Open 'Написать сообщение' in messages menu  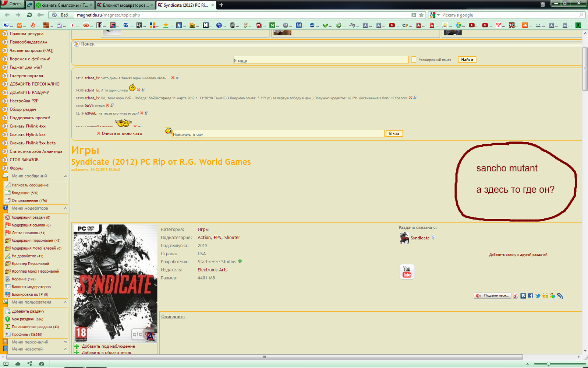[x=30, y=185]
